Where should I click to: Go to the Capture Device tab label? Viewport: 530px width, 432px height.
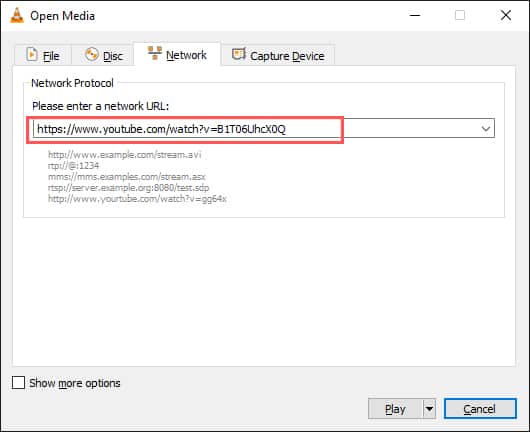287,56
